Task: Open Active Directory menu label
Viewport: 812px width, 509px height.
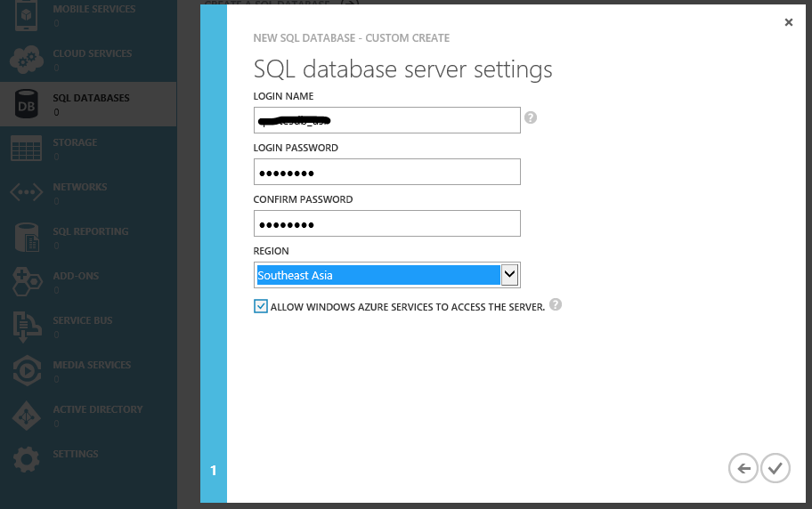Action: tap(98, 409)
